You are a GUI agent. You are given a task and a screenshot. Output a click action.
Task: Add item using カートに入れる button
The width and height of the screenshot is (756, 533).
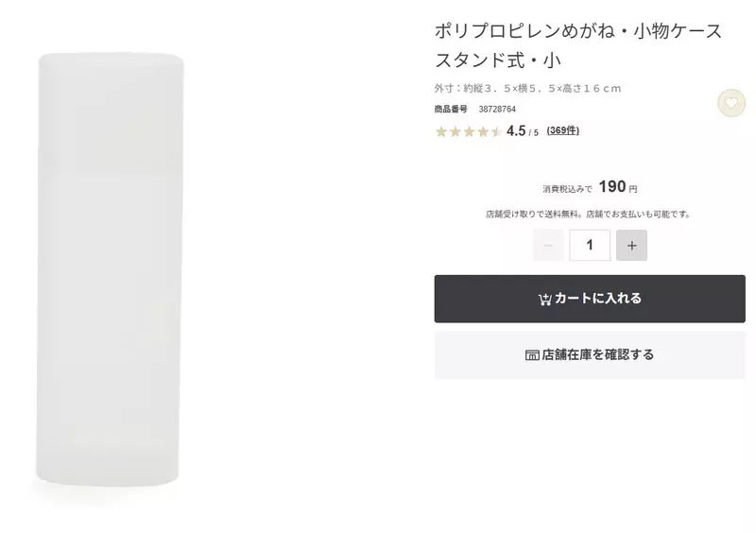(590, 299)
